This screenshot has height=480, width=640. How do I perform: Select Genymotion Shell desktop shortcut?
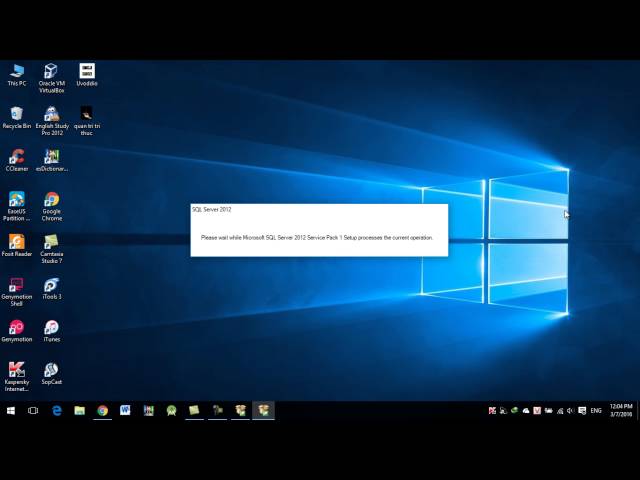[x=17, y=292]
